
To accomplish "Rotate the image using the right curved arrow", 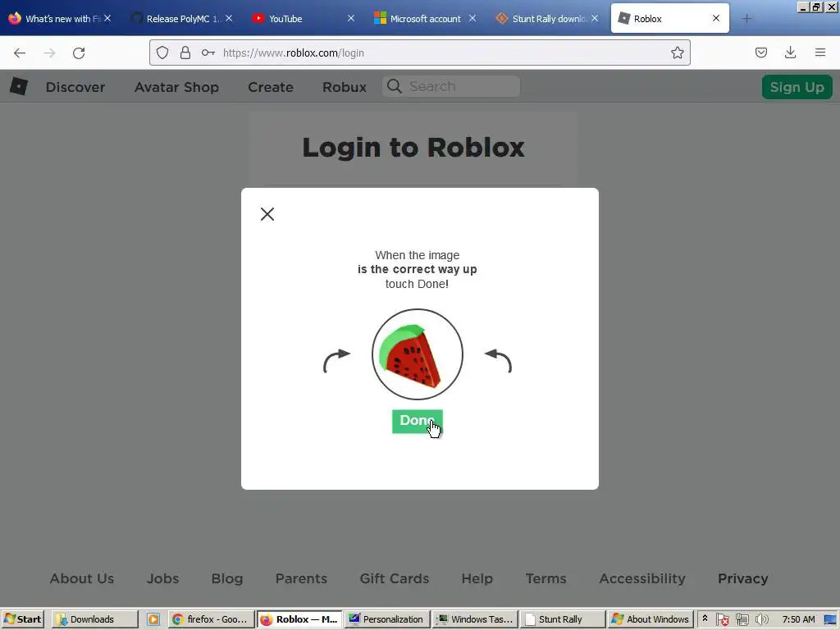I will click(x=498, y=361).
